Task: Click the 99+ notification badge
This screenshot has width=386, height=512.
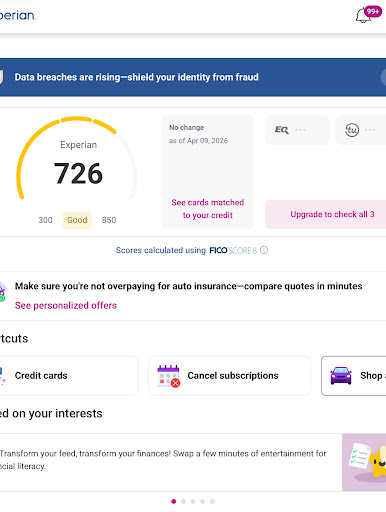Action: tap(373, 12)
